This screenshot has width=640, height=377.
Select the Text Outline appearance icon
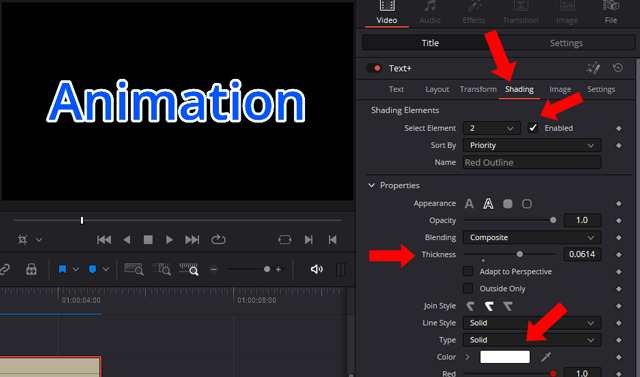click(488, 204)
